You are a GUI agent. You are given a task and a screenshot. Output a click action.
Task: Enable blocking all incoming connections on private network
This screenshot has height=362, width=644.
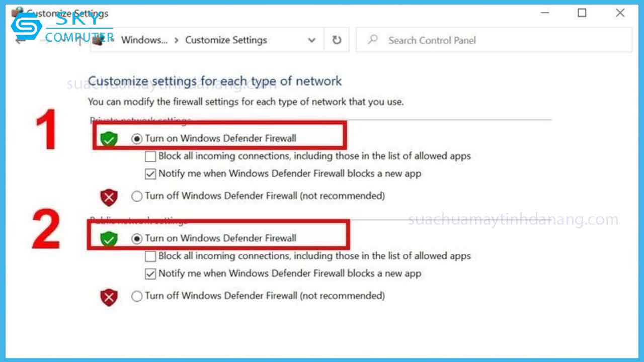click(150, 156)
